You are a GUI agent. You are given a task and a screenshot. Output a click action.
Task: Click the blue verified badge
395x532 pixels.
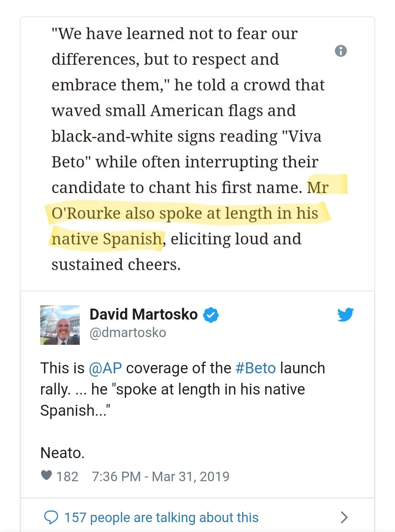[x=211, y=315]
